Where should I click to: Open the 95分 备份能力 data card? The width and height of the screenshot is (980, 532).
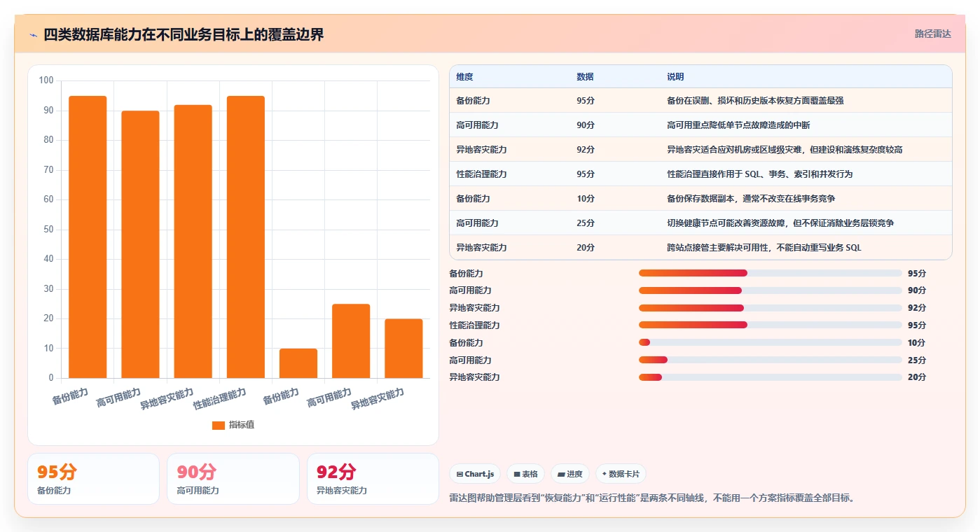tap(93, 479)
